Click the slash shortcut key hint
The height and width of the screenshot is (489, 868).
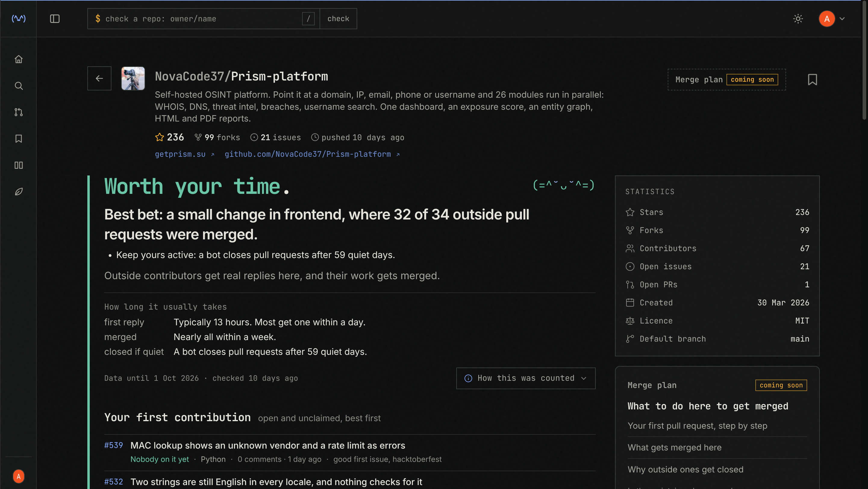point(308,19)
